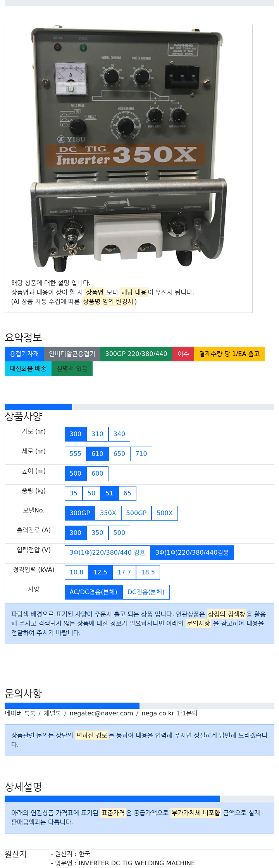Click the green 설명서 있음 tag
Screen dimensions: 279x868
(72, 369)
